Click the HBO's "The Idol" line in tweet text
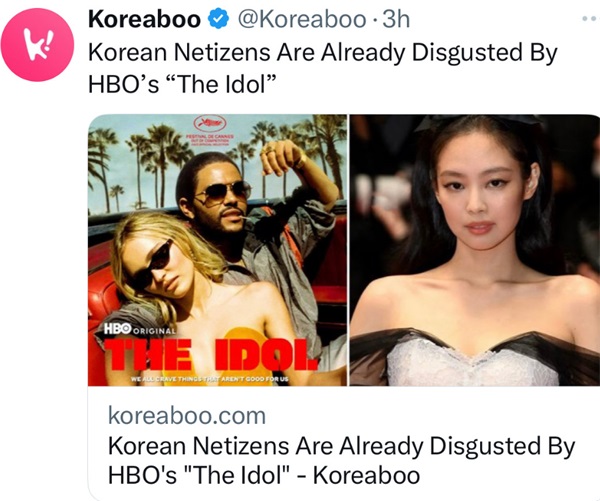 click(x=182, y=84)
